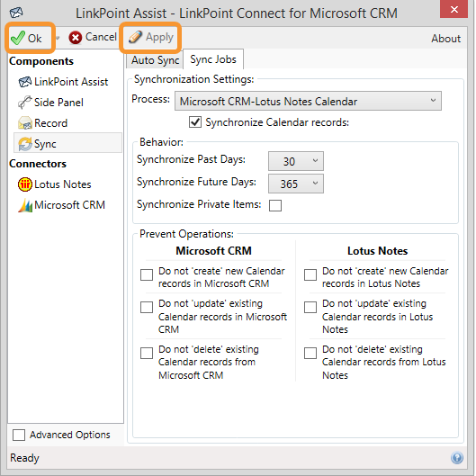The image size is (476, 476).
Task: Enable the Advanced Options checkbox
Action: tap(19, 435)
